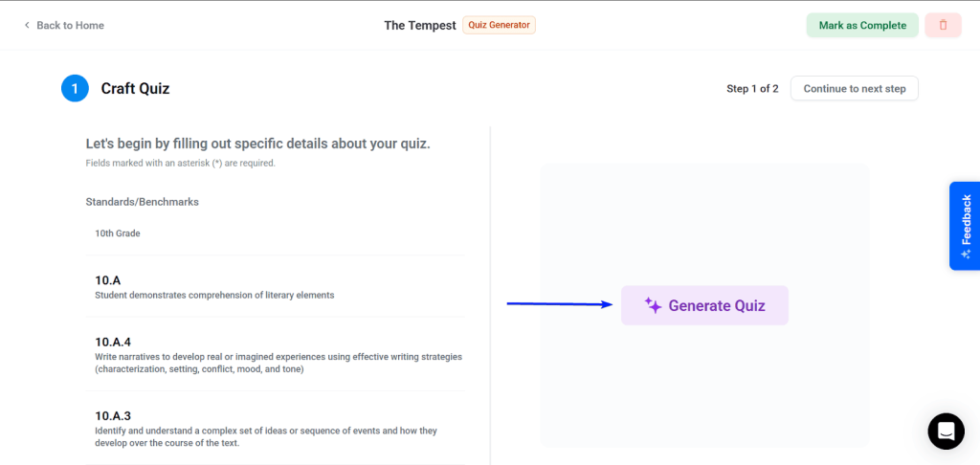The width and height of the screenshot is (980, 465).
Task: Click the sparkle icon on Feedback tab
Action: (966, 255)
